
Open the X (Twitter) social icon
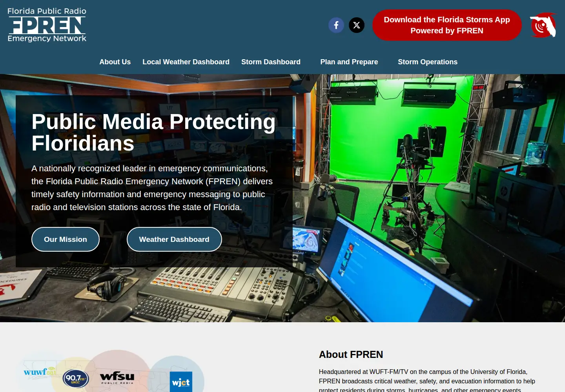[x=357, y=25]
